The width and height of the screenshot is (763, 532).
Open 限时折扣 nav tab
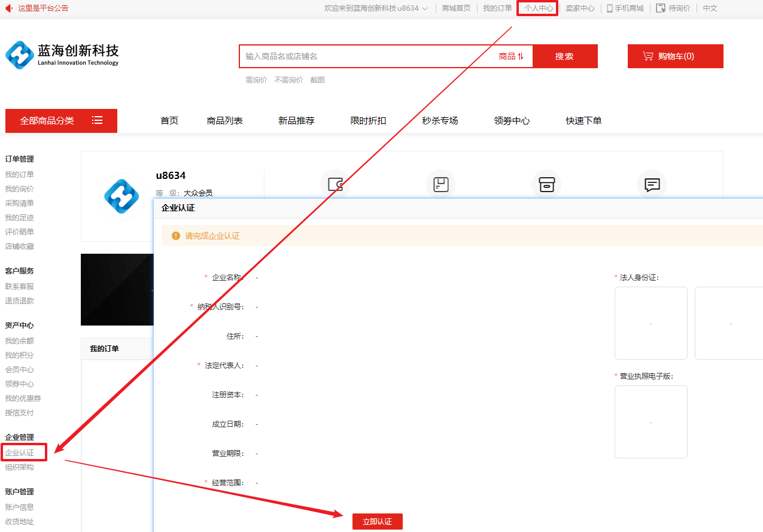[368, 120]
